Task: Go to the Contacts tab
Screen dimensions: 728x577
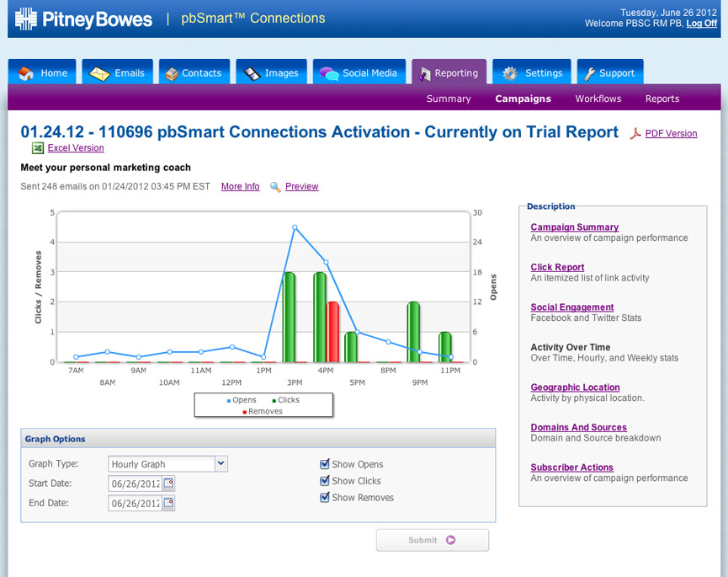Action: 194,72
